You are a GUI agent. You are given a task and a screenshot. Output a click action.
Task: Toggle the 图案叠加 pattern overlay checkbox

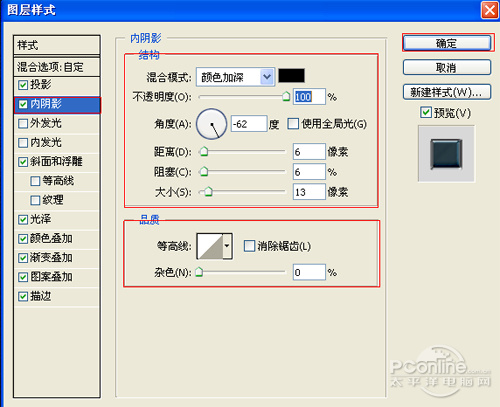(23, 277)
